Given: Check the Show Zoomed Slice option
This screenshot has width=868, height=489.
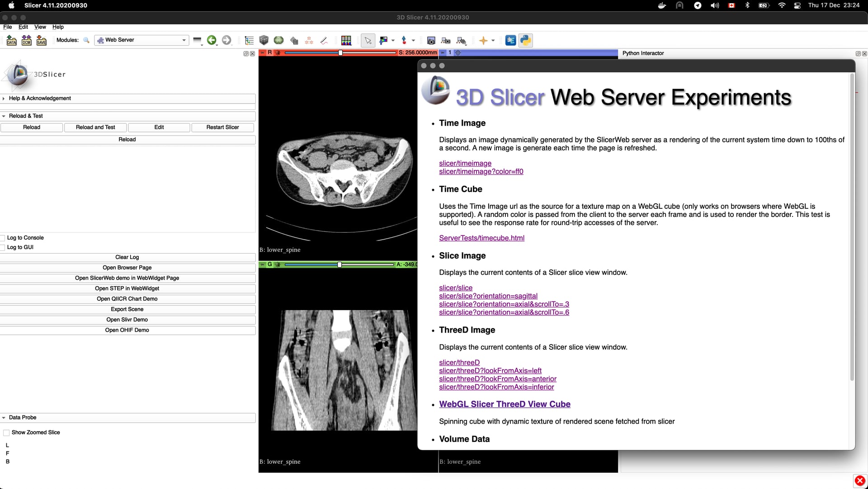Looking at the screenshot, I should pyautogui.click(x=6, y=432).
